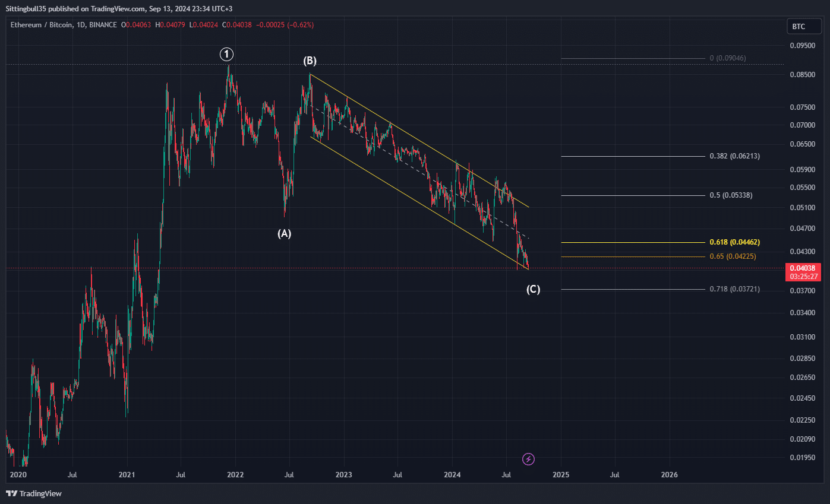830x504 pixels.
Task: Click Fibonacci label 0.618 (0.04462)
Action: (734, 242)
